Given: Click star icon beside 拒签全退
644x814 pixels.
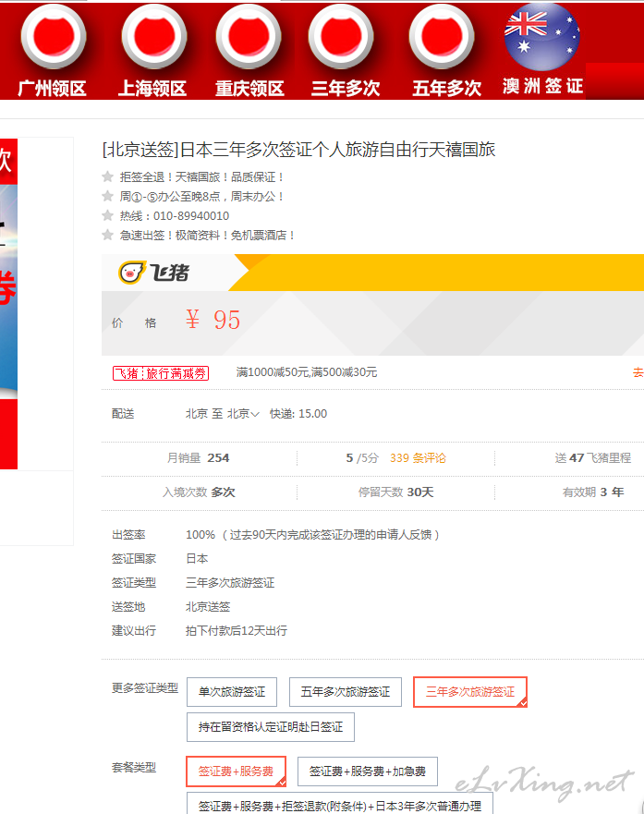Looking at the screenshot, I should [107, 176].
